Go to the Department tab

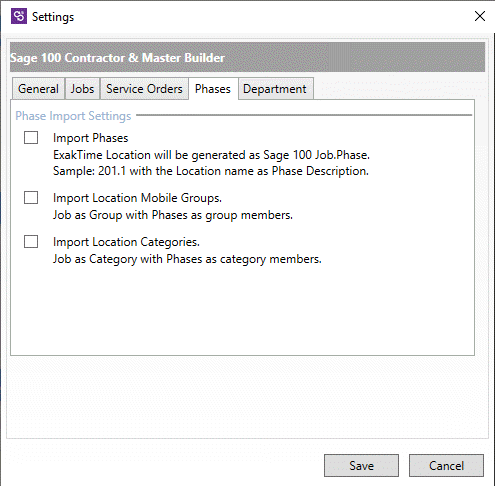coord(275,89)
